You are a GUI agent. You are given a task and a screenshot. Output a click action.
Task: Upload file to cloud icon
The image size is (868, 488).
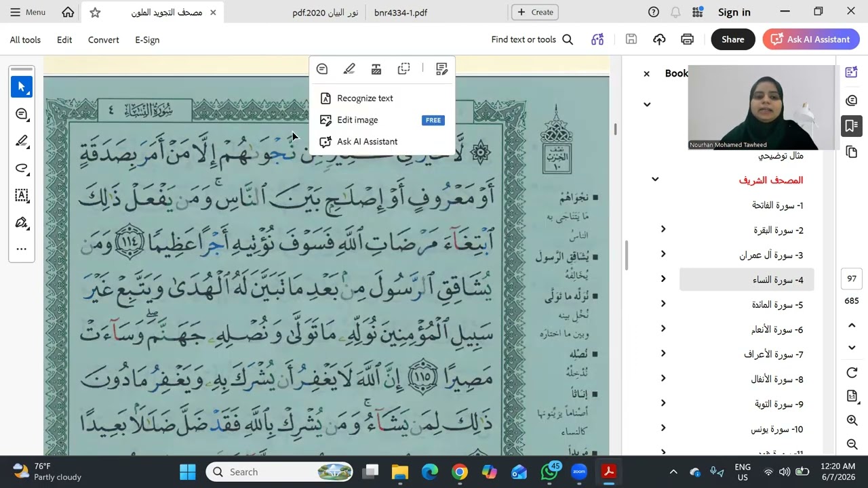tap(659, 39)
